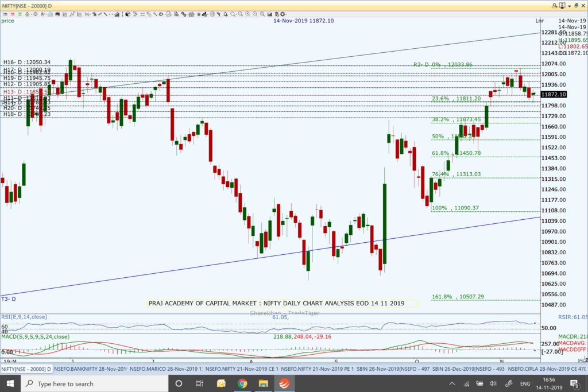Click the red database icon beside gear
Viewport: 588px width, 392px height.
pyautogui.click(x=277, y=14)
